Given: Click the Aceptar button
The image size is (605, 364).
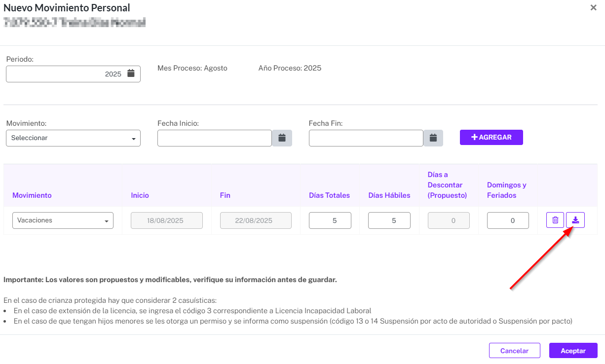Looking at the screenshot, I should click(573, 351).
